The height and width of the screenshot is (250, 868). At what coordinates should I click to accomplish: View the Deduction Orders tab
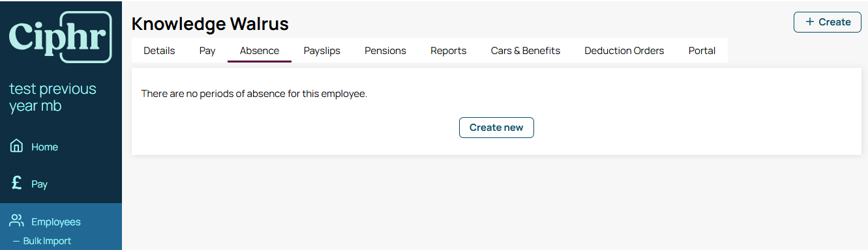(624, 50)
